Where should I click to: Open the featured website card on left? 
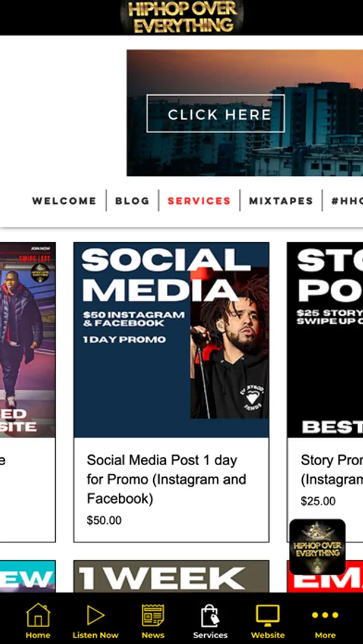27,392
